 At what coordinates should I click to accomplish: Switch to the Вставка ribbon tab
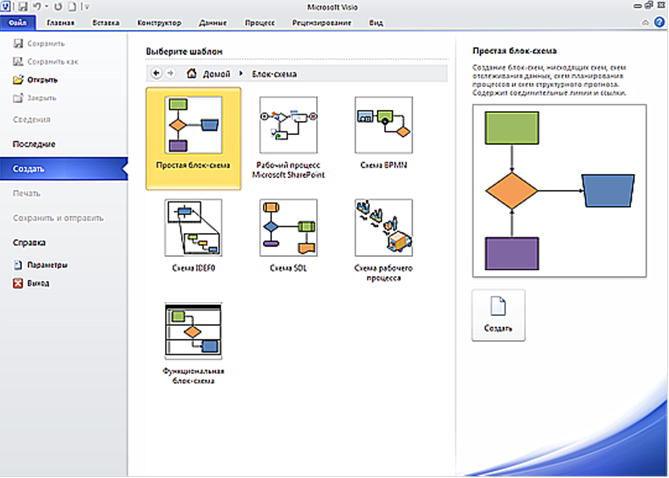coord(105,23)
